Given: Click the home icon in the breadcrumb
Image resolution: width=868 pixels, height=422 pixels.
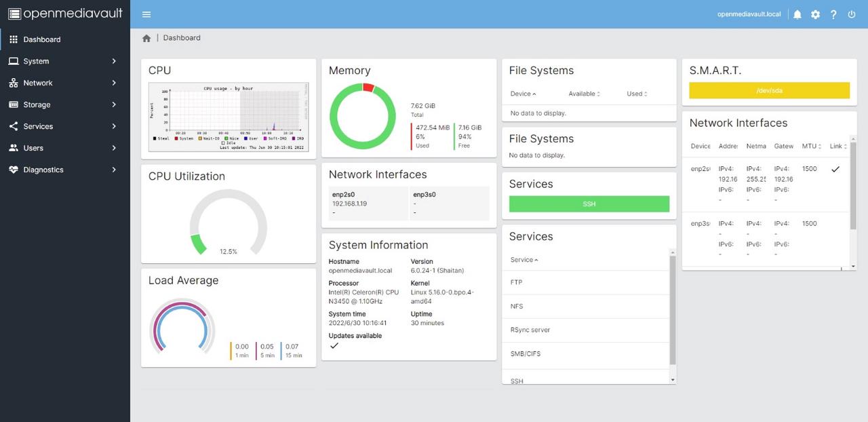Looking at the screenshot, I should point(146,38).
